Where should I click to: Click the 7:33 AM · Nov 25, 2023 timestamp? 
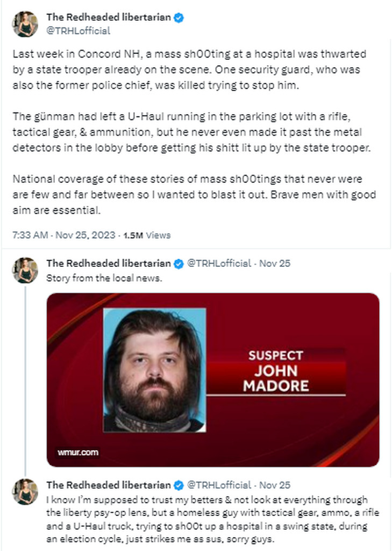64,235
